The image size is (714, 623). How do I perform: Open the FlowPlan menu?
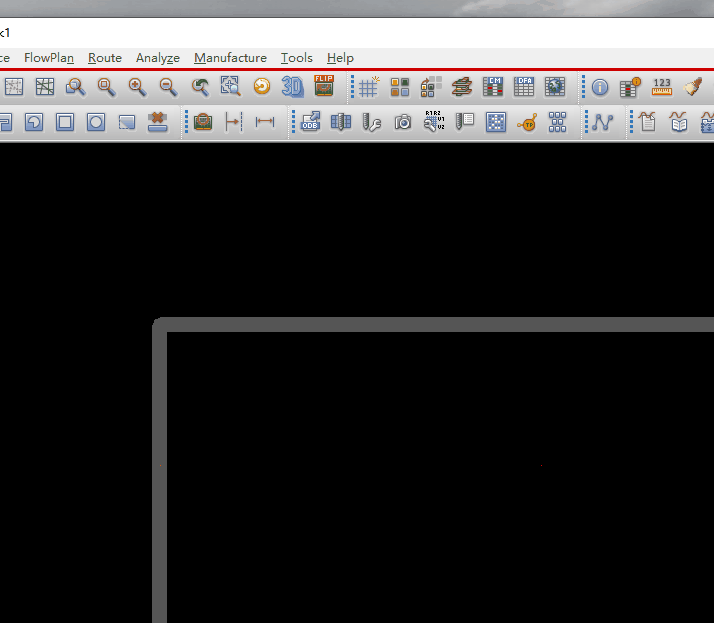pos(49,58)
